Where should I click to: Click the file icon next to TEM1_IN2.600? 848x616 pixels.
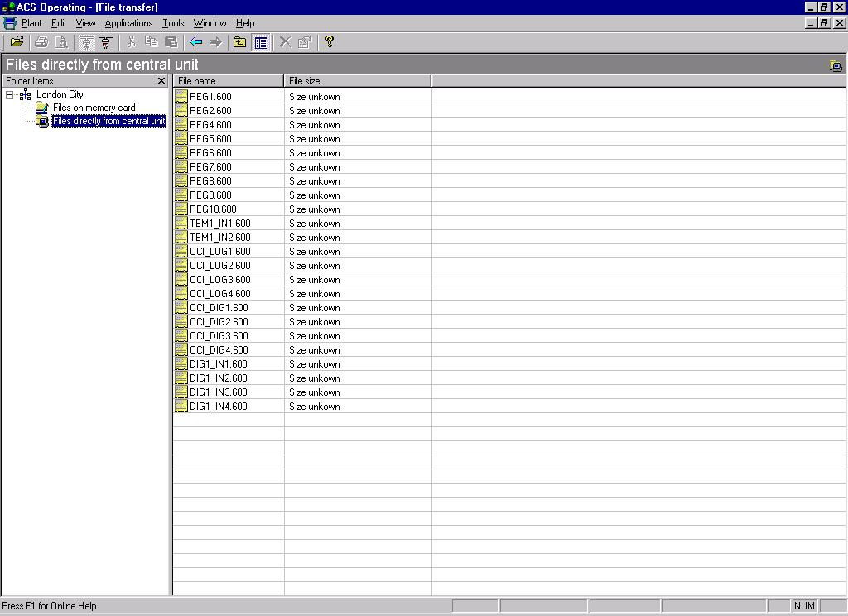(181, 238)
